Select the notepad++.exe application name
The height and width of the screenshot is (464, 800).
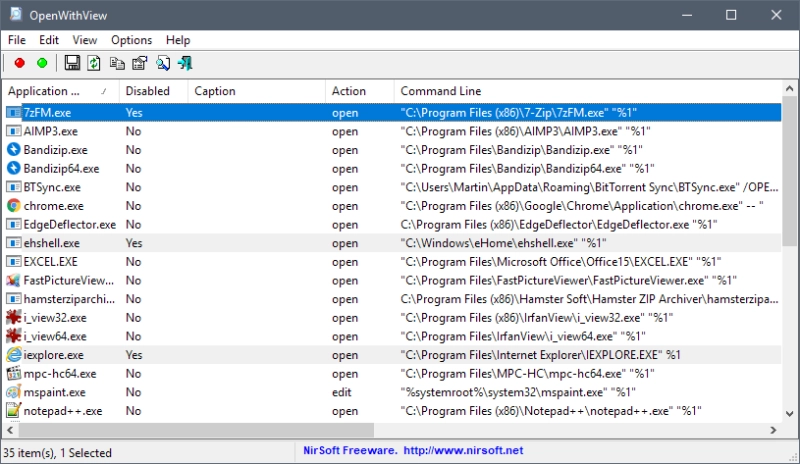(63, 410)
